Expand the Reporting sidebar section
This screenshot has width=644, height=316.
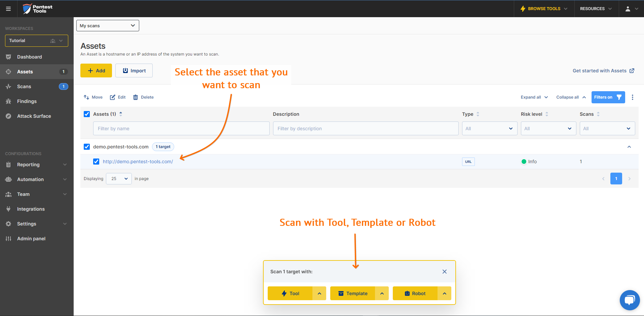tap(37, 165)
